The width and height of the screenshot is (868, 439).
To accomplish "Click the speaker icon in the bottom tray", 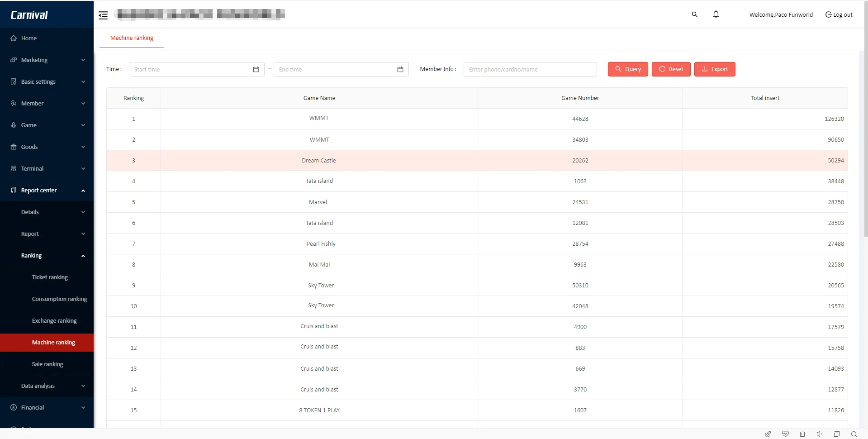I will [x=820, y=434].
